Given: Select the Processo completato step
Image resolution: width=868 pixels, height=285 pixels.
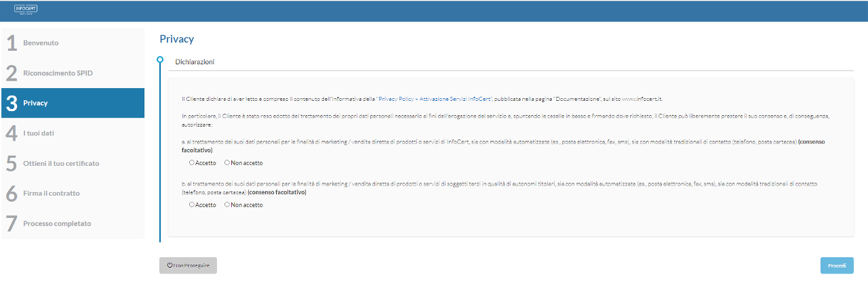Looking at the screenshot, I should point(56,223).
